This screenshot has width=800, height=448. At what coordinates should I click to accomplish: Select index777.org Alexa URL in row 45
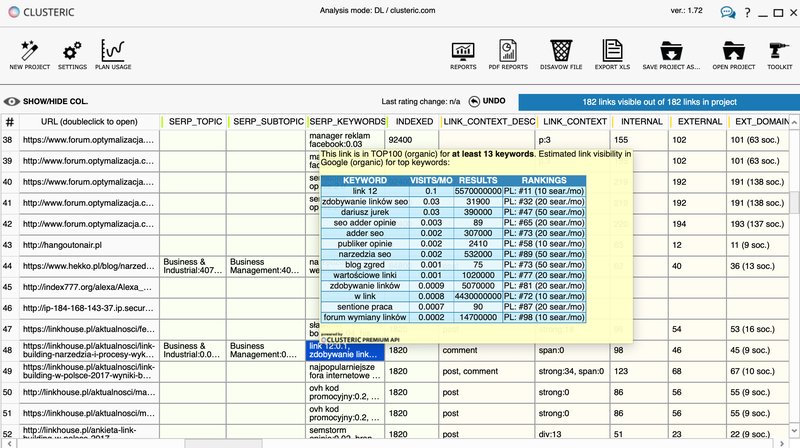tap(87, 287)
